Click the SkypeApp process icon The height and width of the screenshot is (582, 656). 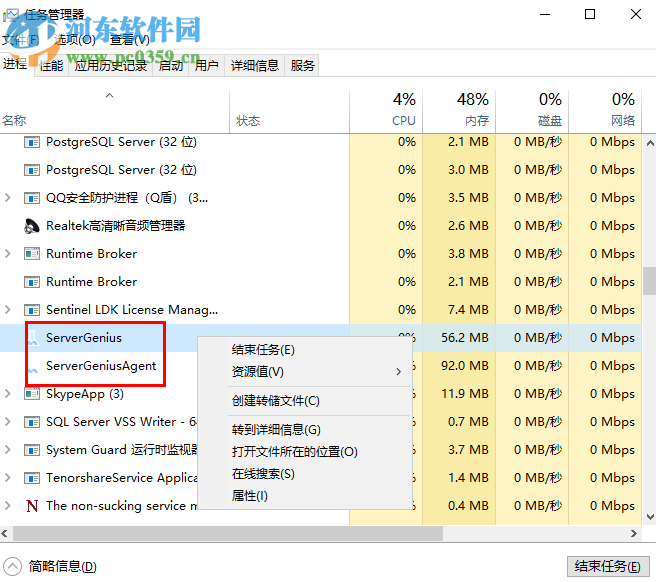32,394
